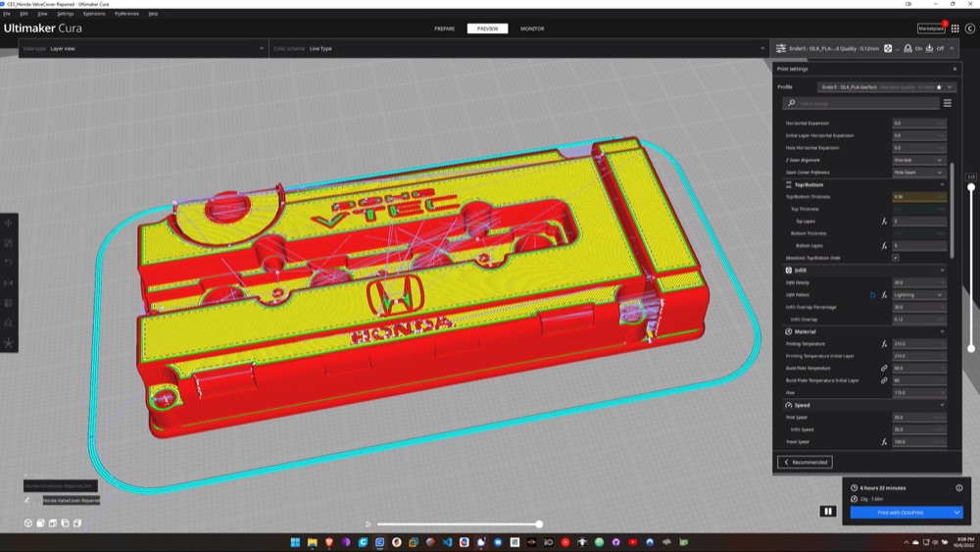Click the pause OctoPrint button beside the print panel
Screen dimensions: 980x552
pyautogui.click(x=828, y=512)
